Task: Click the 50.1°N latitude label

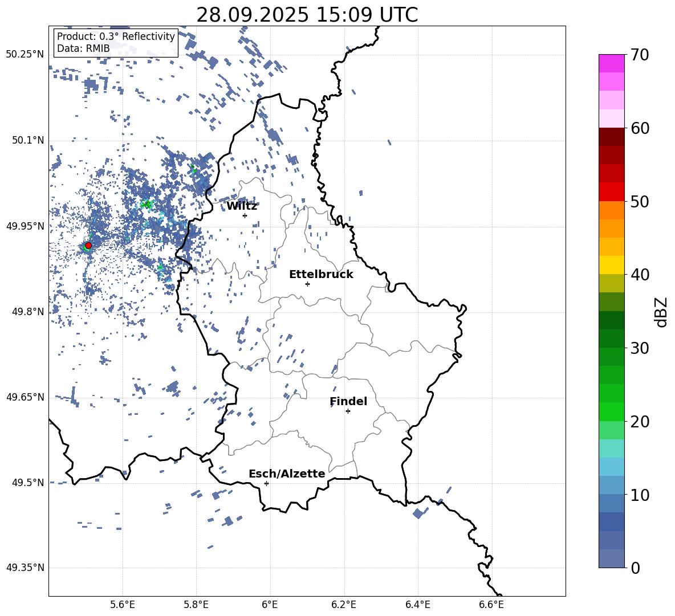Action: click(28, 141)
